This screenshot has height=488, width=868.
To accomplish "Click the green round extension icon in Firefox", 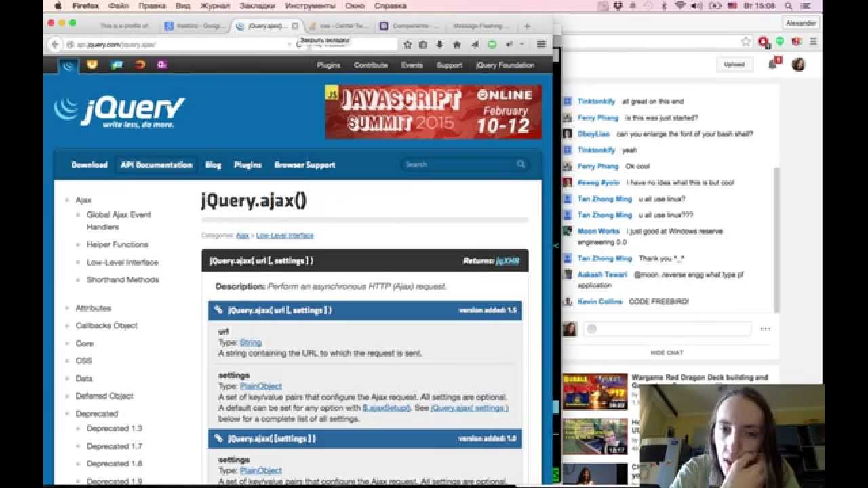I will pyautogui.click(x=492, y=45).
